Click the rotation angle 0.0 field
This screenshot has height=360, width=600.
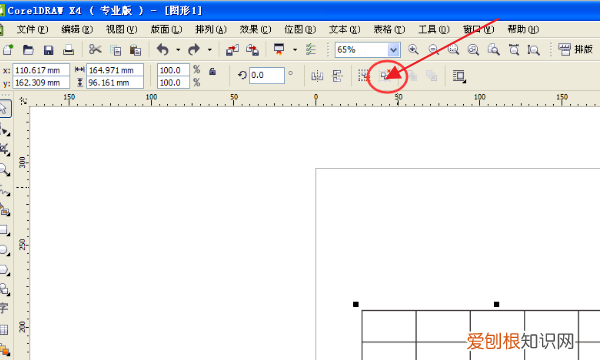[267, 75]
